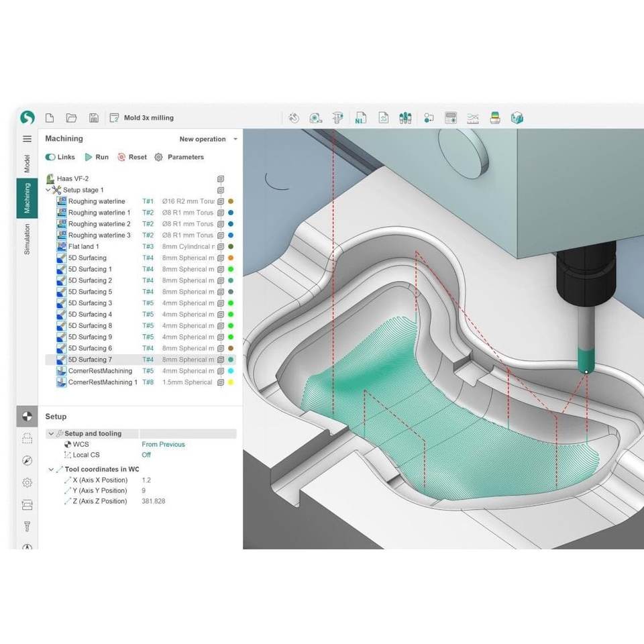This screenshot has width=644, height=644.
Task: Click the green printer-like toolbar icon
Action: coord(495,118)
